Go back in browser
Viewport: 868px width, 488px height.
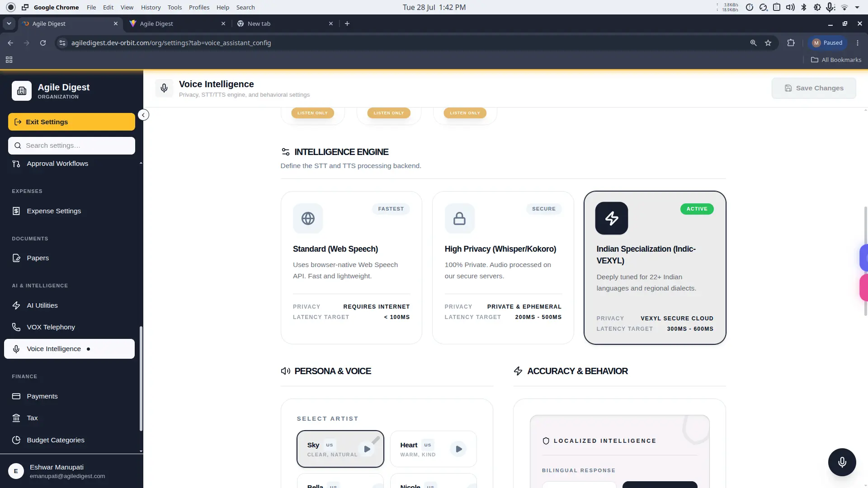click(10, 43)
